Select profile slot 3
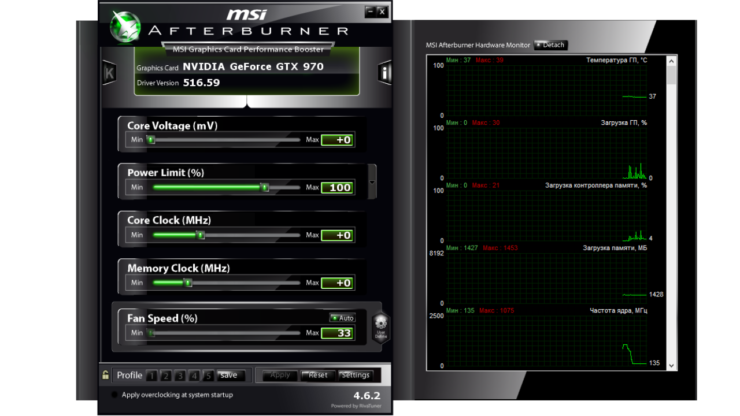 180,375
